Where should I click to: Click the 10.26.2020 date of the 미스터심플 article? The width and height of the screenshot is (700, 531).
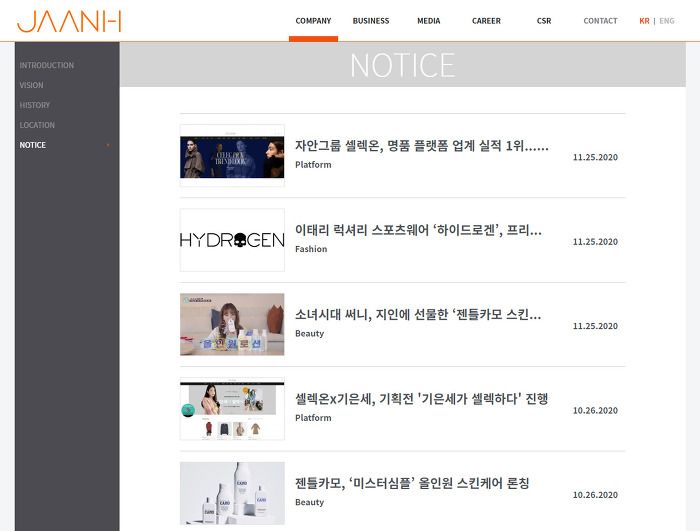tap(596, 495)
